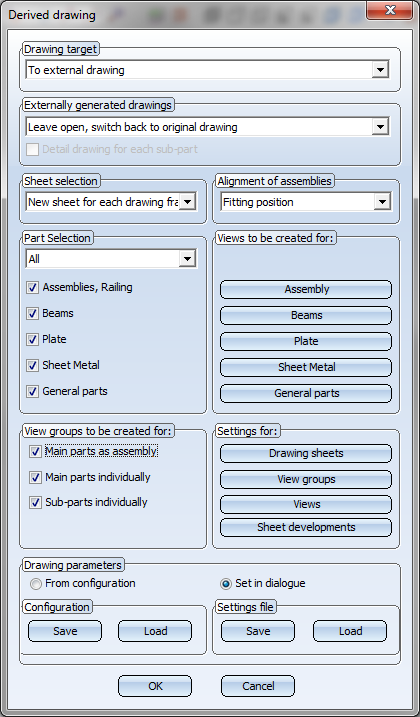Toggle Sub-parts individually checkbox
The height and width of the screenshot is (717, 420).
[x=35, y=503]
